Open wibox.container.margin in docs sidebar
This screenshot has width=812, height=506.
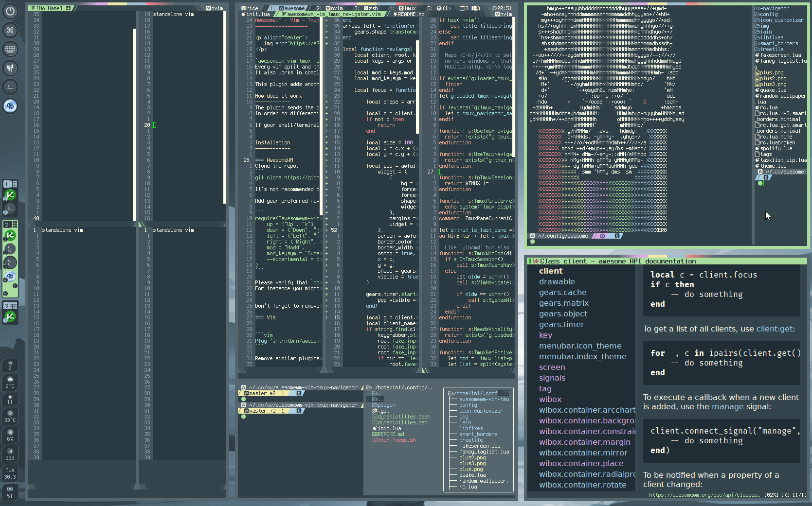click(584, 442)
